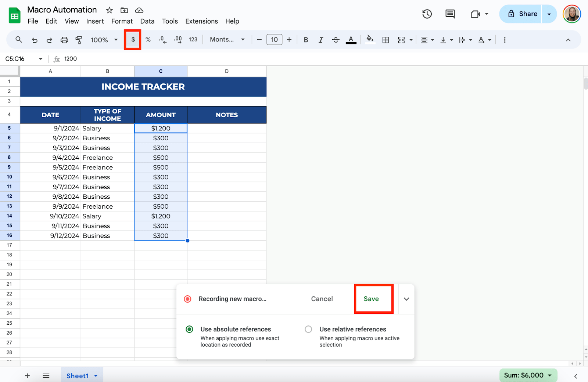This screenshot has width=588, height=382.
Task: Open the comments panel icon
Action: point(450,14)
